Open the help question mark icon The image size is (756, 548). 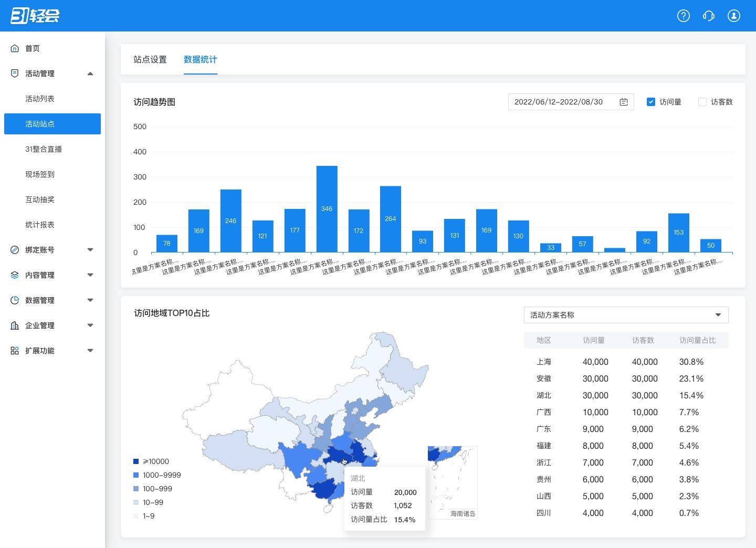(684, 16)
